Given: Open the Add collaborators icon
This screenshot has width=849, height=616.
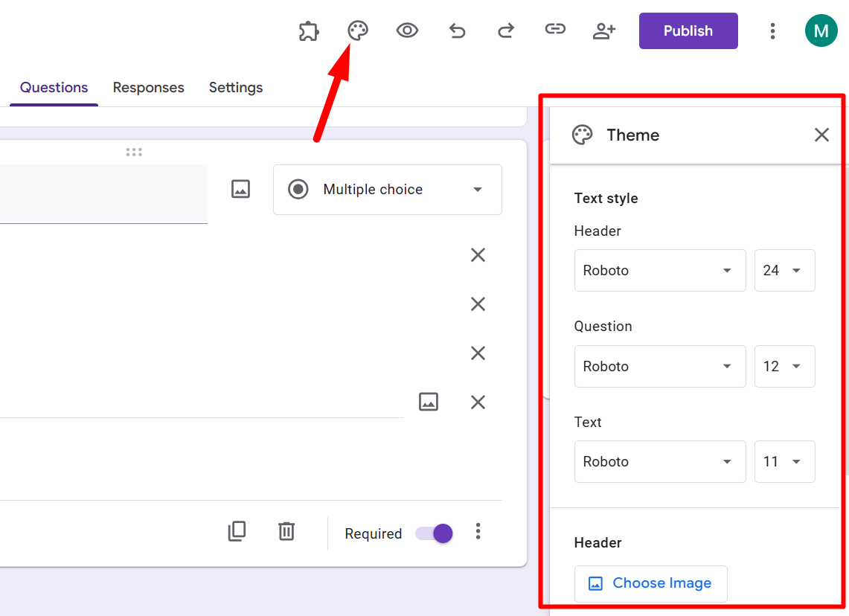Looking at the screenshot, I should 604,31.
